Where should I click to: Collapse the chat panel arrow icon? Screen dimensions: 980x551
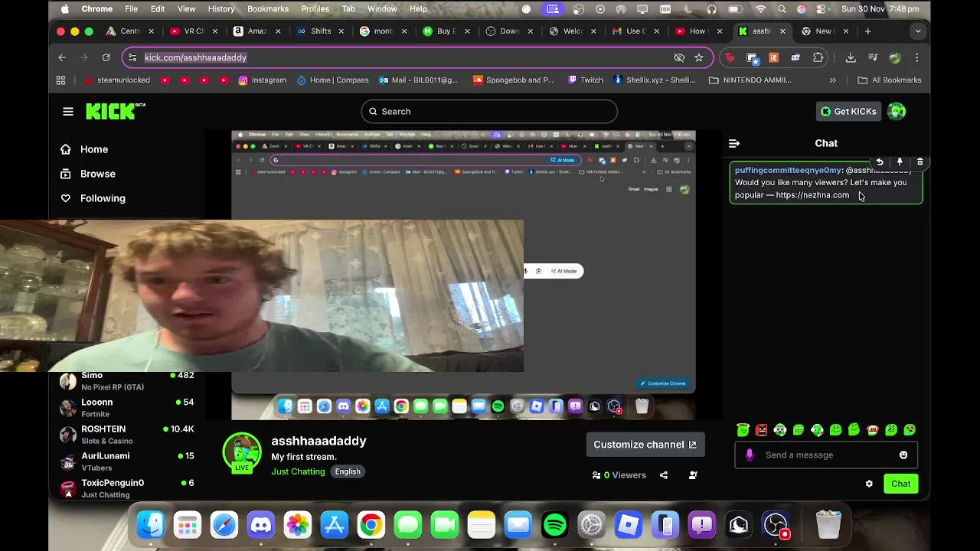734,143
